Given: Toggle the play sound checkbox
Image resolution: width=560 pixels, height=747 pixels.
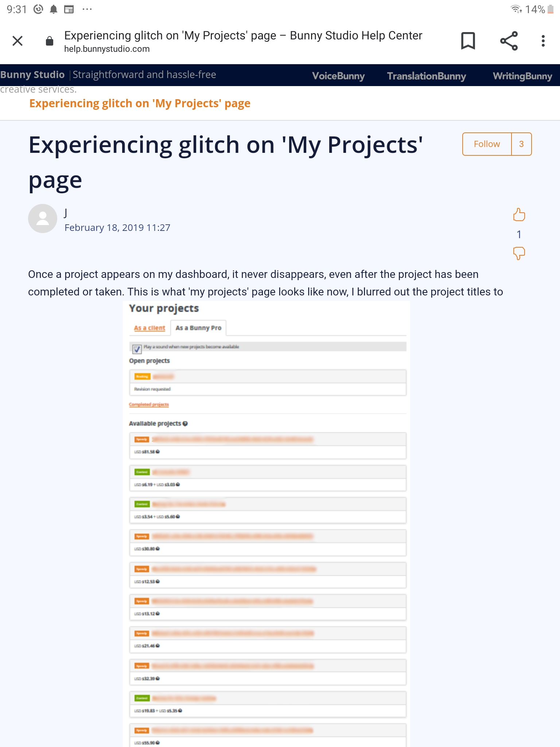Looking at the screenshot, I should [137, 349].
